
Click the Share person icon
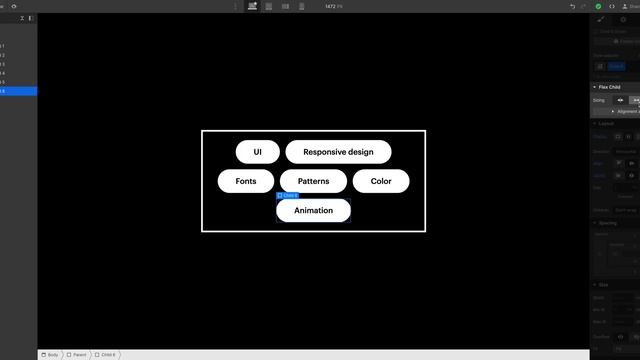[x=624, y=7]
